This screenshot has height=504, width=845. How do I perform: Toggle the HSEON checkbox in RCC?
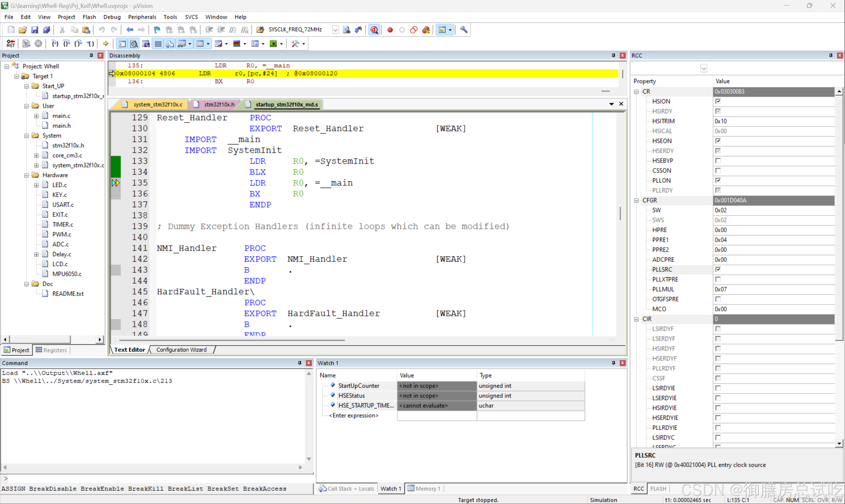[x=718, y=141]
